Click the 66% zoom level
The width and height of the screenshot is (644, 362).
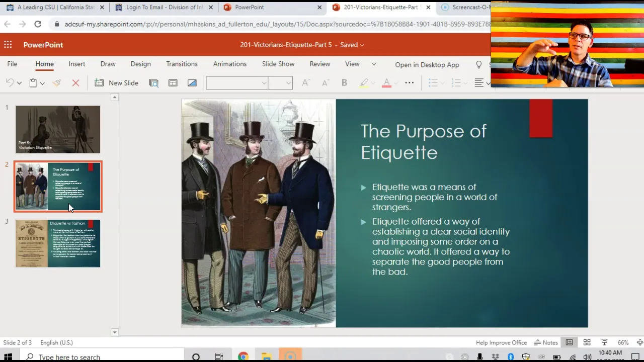pyautogui.click(x=623, y=342)
